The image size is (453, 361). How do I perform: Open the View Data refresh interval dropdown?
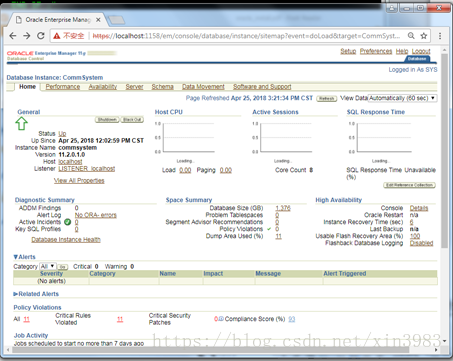[x=402, y=98]
